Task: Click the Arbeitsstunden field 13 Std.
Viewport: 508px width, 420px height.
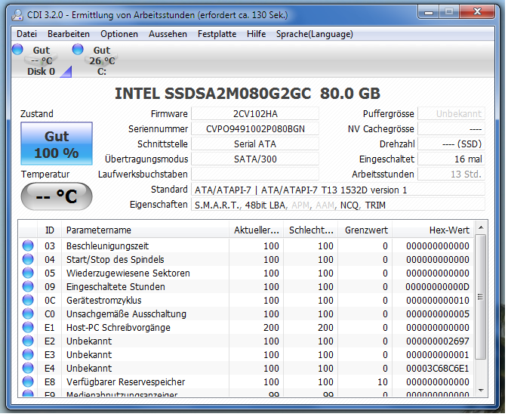Action: [451, 174]
